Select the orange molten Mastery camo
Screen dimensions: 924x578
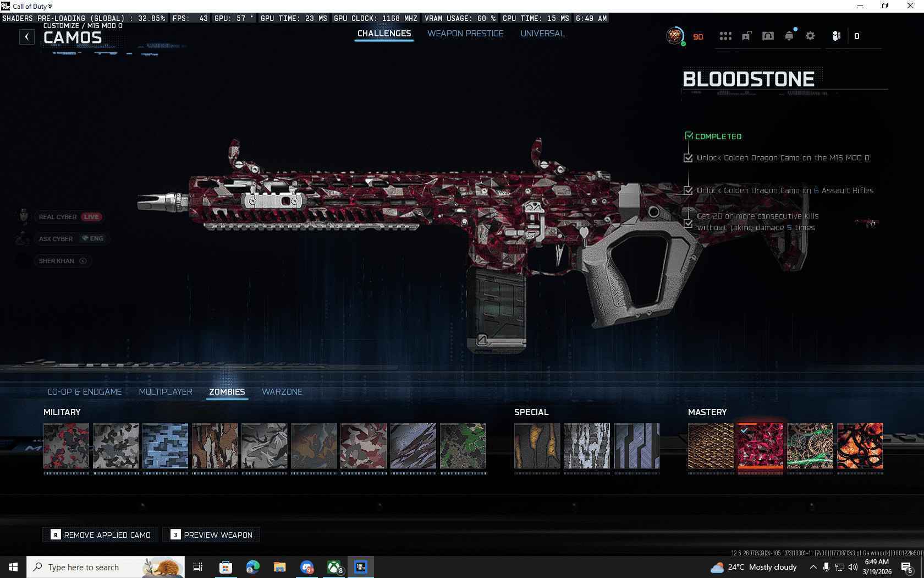860,446
